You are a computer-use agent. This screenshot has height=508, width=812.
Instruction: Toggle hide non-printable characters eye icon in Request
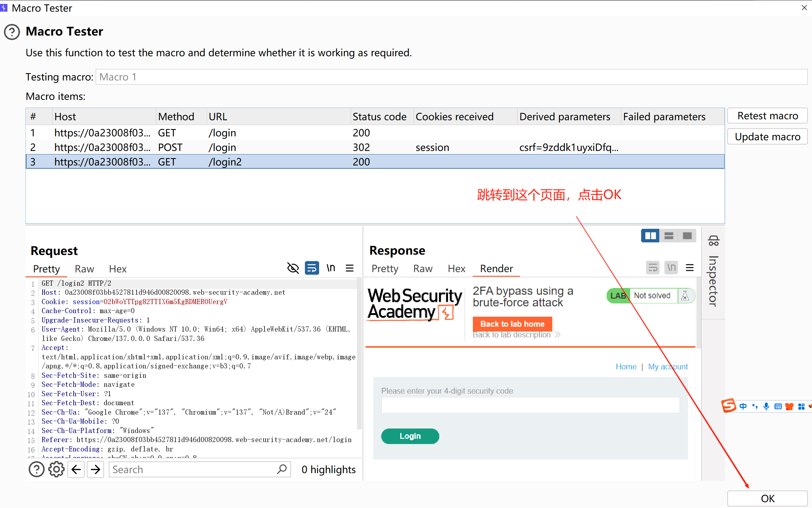coord(293,268)
